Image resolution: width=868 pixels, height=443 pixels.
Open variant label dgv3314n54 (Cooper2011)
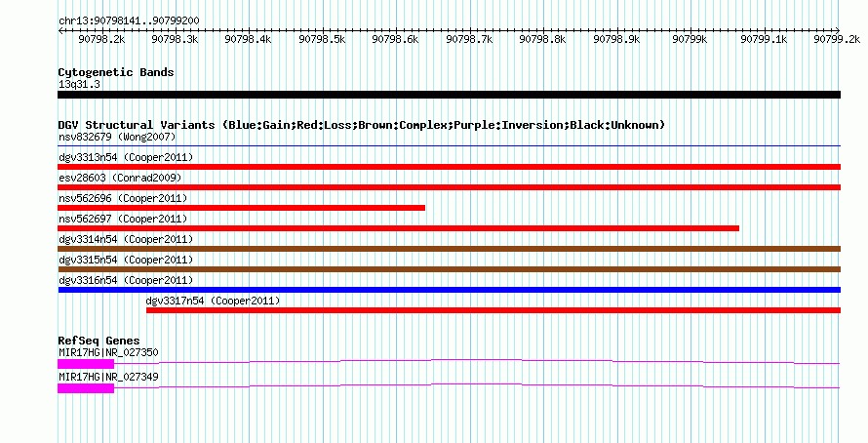[126, 239]
